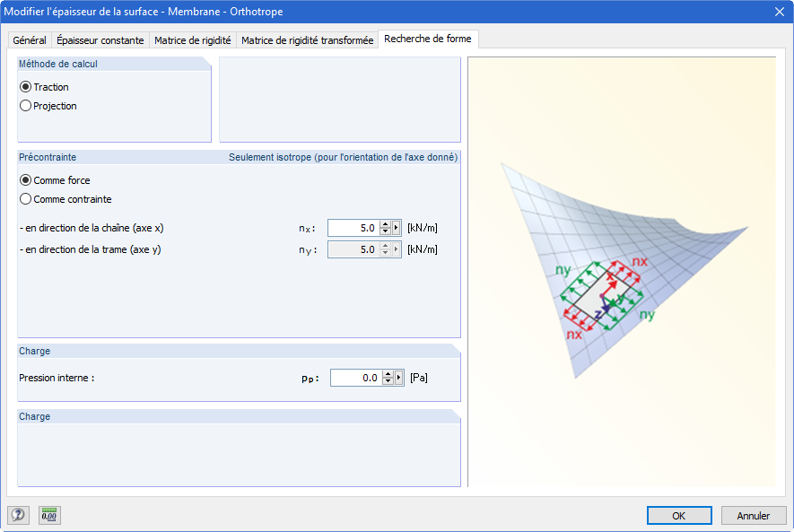The image size is (794, 532).
Task: Edit the nx prestress value field
Action: pyautogui.click(x=353, y=228)
